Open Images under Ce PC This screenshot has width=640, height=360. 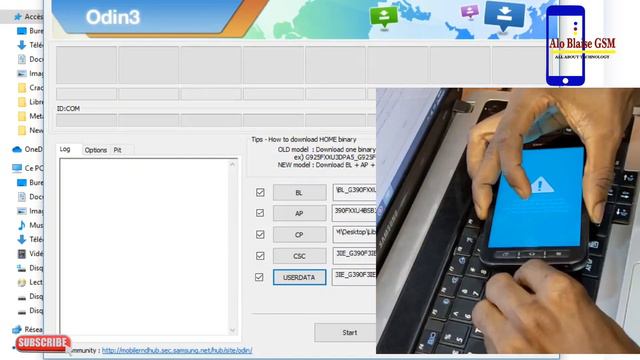click(x=22, y=211)
